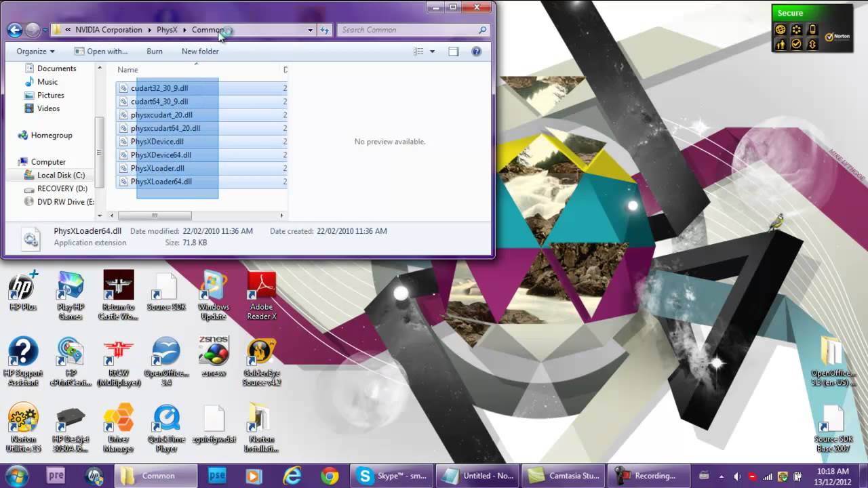This screenshot has width=868, height=488.
Task: Open Play HP Games desktop icon
Action: (70, 296)
